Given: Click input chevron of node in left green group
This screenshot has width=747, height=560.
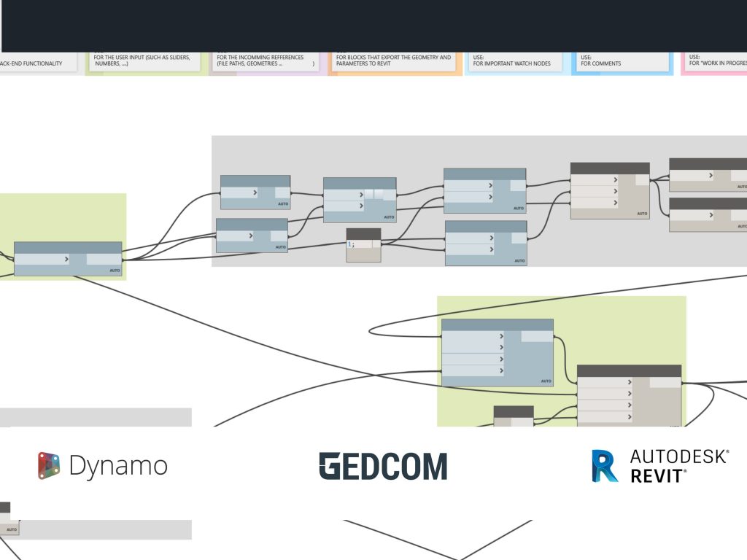Looking at the screenshot, I should point(66,259).
